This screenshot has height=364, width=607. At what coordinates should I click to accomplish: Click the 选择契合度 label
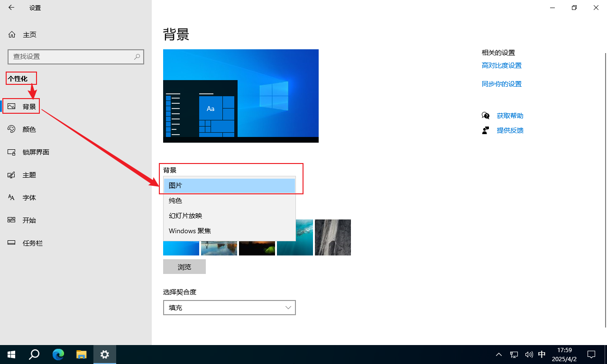click(x=180, y=292)
